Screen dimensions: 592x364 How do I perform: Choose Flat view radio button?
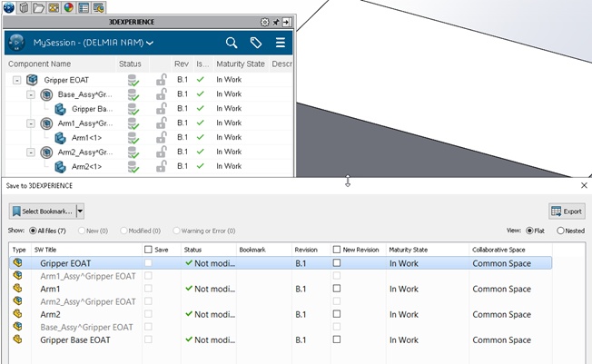point(529,231)
